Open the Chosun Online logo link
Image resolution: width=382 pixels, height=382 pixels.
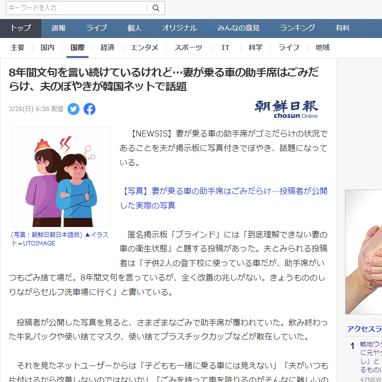click(x=286, y=109)
